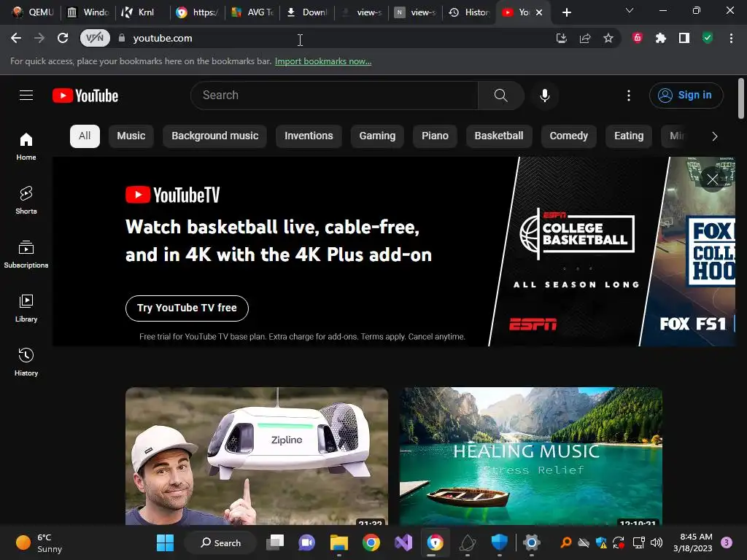Open the Windows Start menu
Image resolution: width=747 pixels, height=560 pixels.
coord(166,542)
